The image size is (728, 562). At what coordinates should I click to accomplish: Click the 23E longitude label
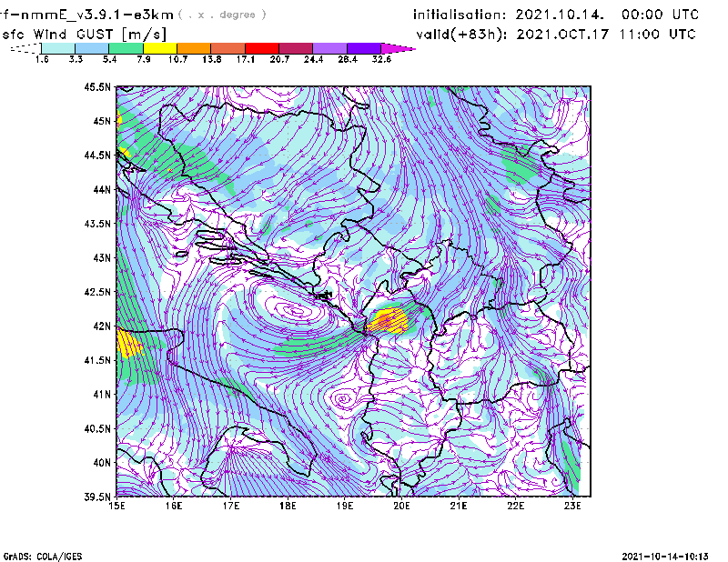(x=572, y=506)
